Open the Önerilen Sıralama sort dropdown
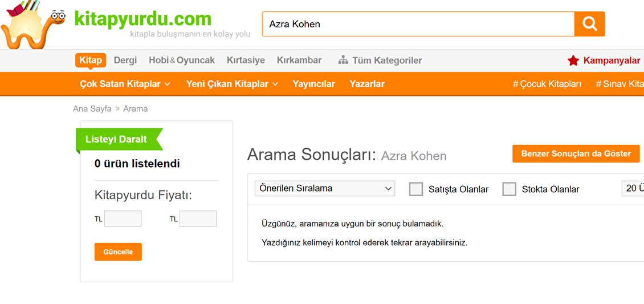The height and width of the screenshot is (304, 644). pyautogui.click(x=325, y=189)
